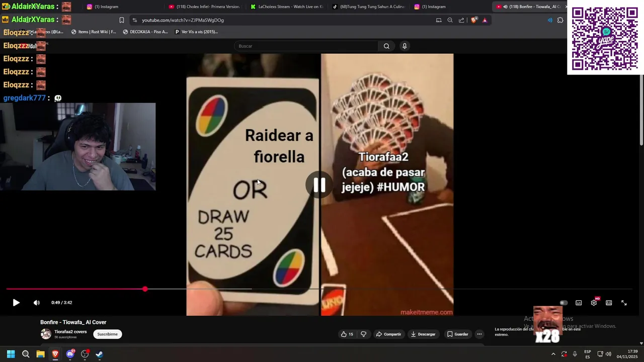This screenshot has height=362, width=644.
Task: Open Brave Shields lion icon
Action: tap(473, 20)
